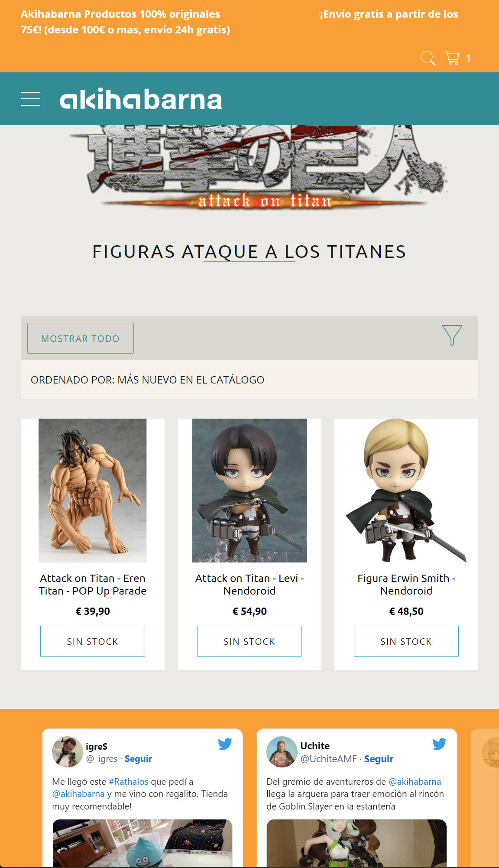Open Uchite profile avatar
The height and width of the screenshot is (868, 499).
pyautogui.click(x=282, y=752)
